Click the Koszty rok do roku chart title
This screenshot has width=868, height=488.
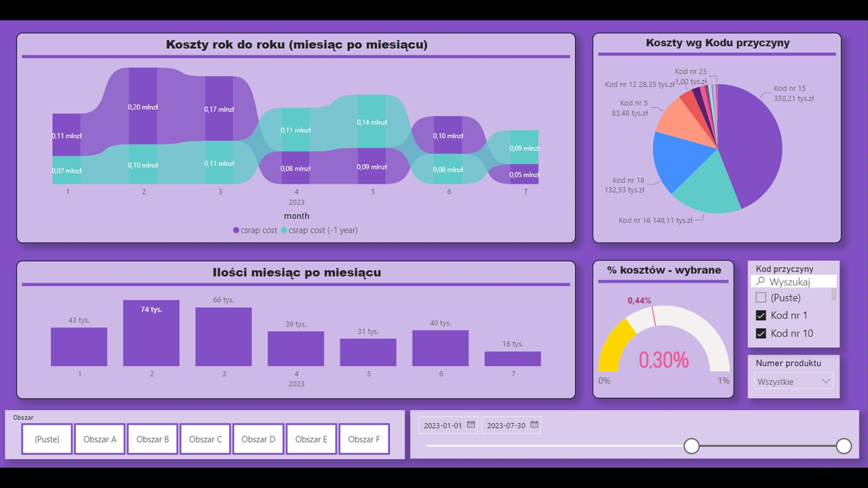(x=296, y=45)
